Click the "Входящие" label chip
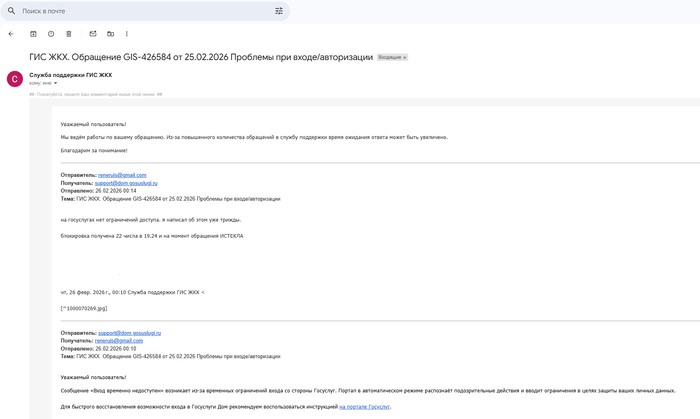The width and height of the screenshot is (700, 419). (x=389, y=58)
